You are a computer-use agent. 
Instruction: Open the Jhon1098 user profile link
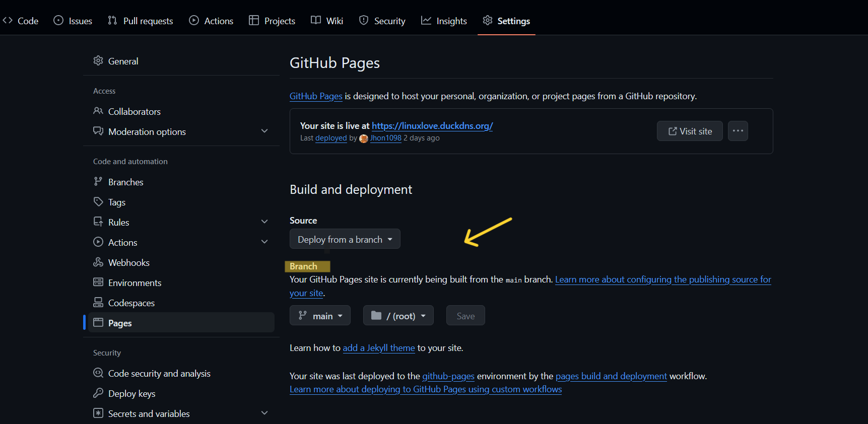386,138
